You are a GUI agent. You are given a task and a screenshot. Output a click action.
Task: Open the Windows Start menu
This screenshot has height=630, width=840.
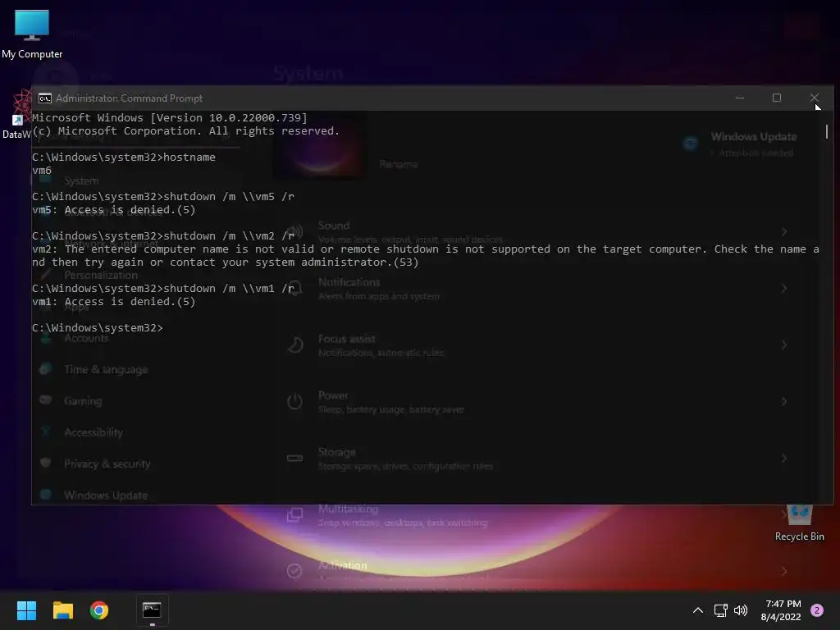coord(26,610)
